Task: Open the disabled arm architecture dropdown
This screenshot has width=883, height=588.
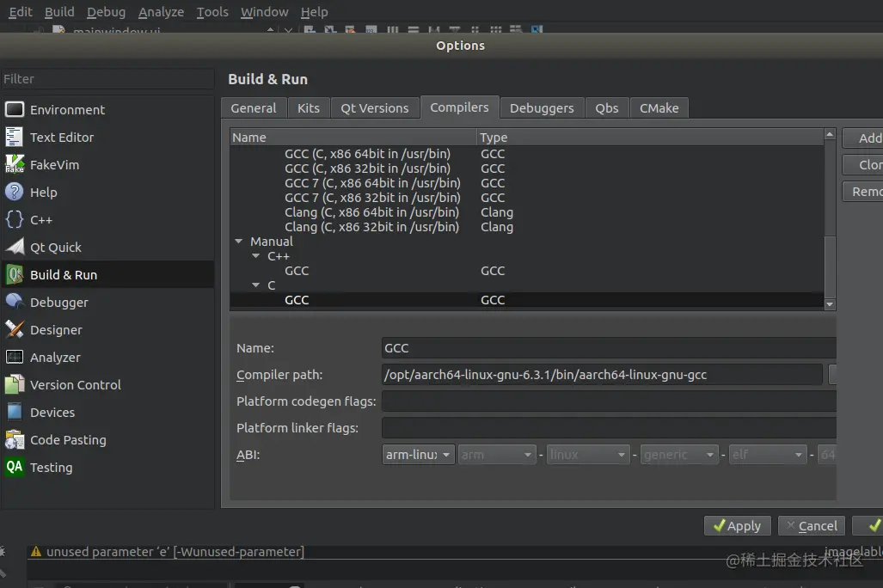Action: click(496, 455)
